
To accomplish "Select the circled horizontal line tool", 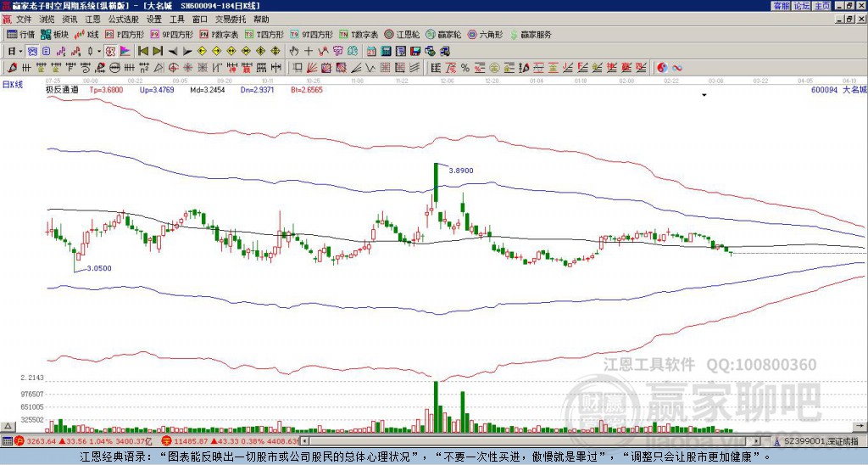I will pyautogui.click(x=114, y=68).
